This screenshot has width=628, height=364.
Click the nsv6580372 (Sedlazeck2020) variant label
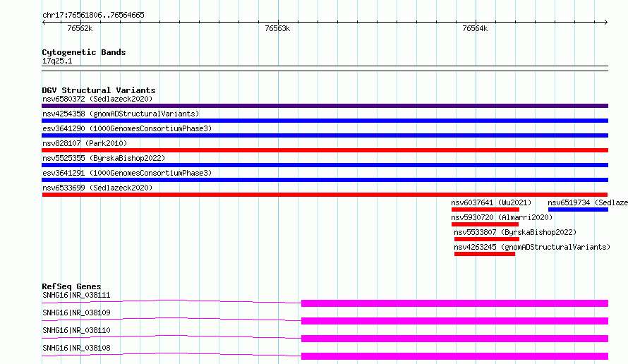pos(97,99)
